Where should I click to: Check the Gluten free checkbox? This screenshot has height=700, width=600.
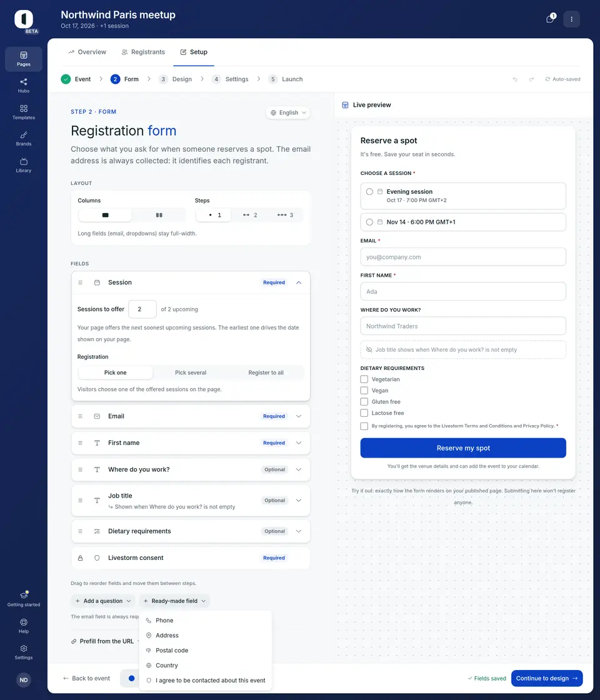click(x=364, y=402)
